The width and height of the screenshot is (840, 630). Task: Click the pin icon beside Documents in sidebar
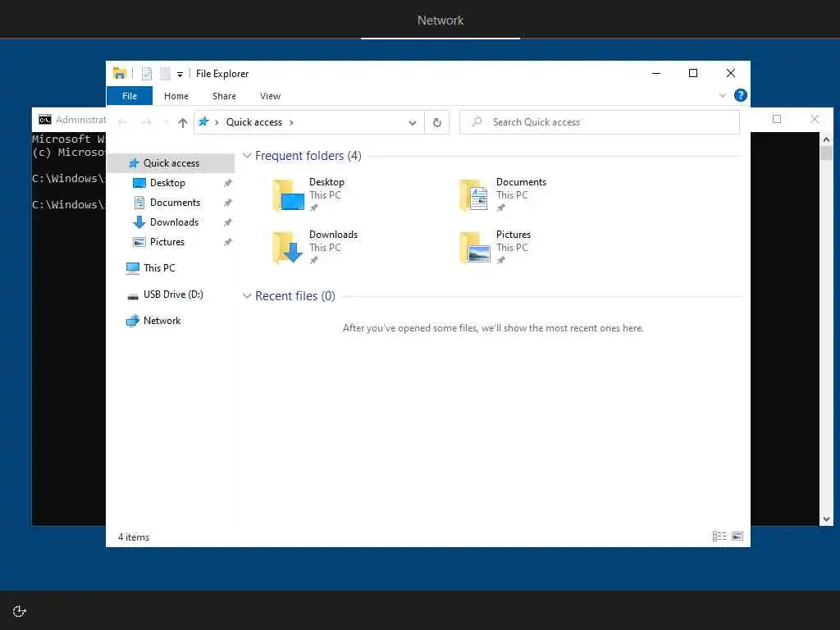pos(228,203)
